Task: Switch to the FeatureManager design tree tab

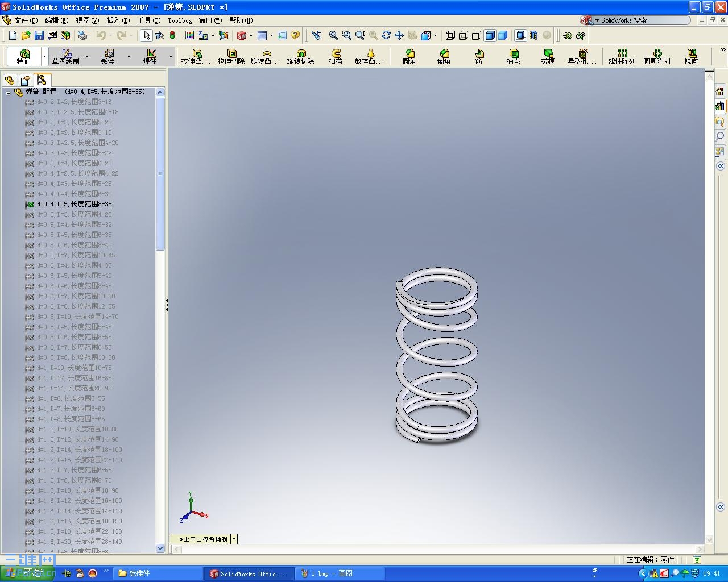Action: coord(10,80)
